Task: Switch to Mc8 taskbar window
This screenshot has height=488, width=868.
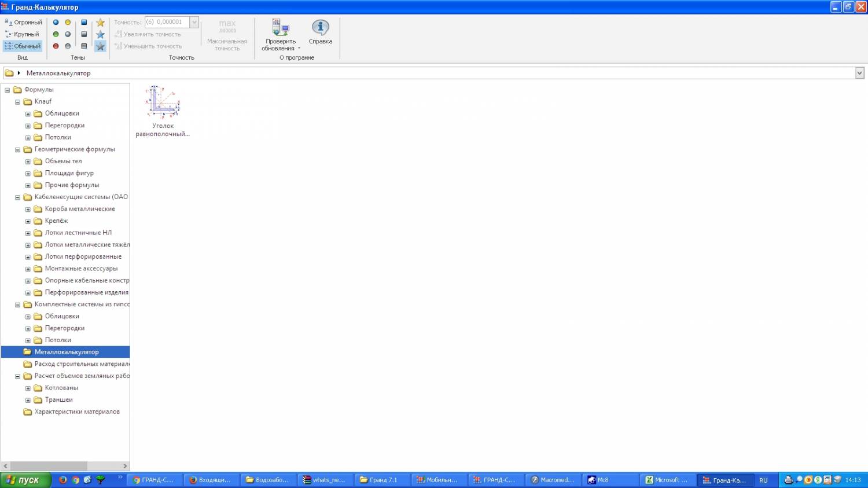Action: click(x=610, y=480)
